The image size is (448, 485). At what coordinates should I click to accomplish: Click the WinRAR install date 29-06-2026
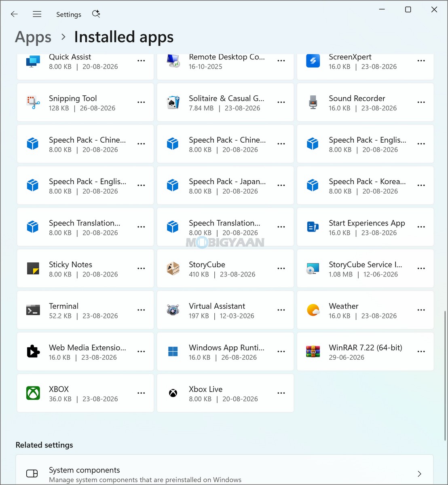[347, 357]
